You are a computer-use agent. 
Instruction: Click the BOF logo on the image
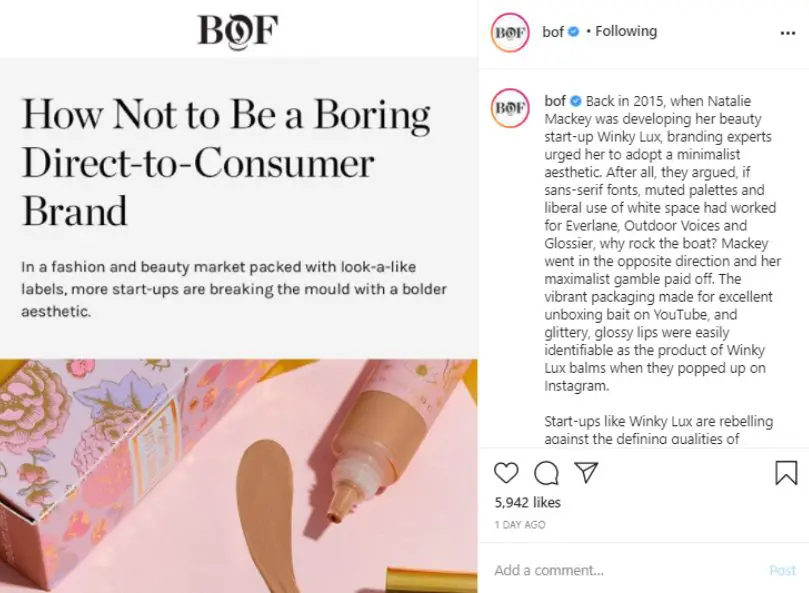[x=237, y=29]
